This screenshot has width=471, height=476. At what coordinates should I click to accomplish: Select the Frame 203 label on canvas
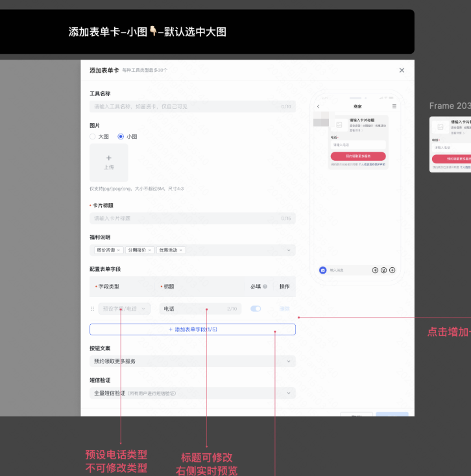450,106
